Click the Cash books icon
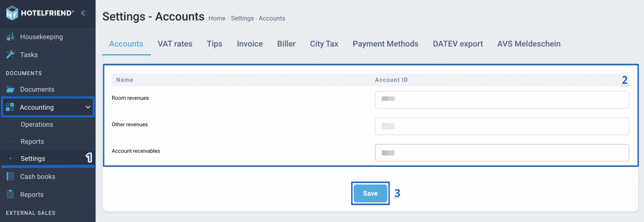 (x=10, y=177)
